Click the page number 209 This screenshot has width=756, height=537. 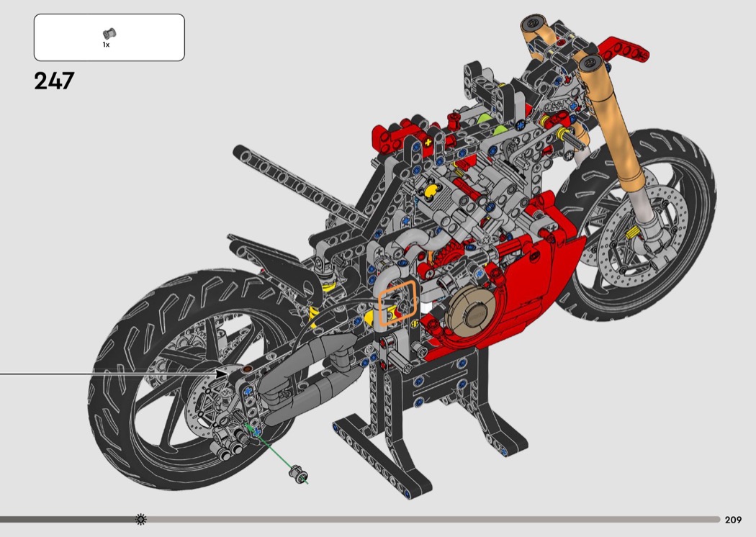733,520
